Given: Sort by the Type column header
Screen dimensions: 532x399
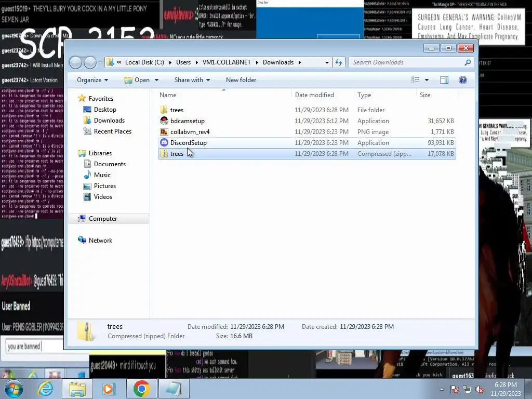Looking at the screenshot, I should pos(385,95).
